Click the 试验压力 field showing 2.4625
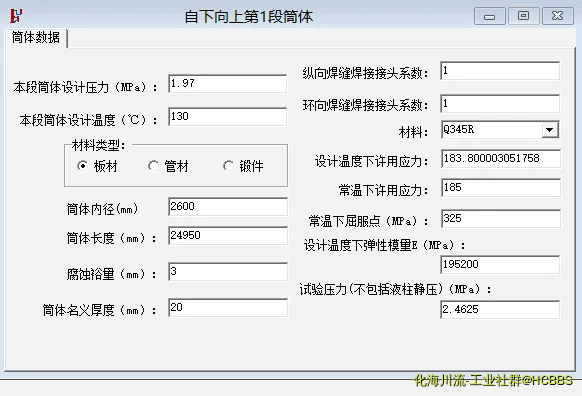This screenshot has height=396, width=582. pyautogui.click(x=500, y=310)
